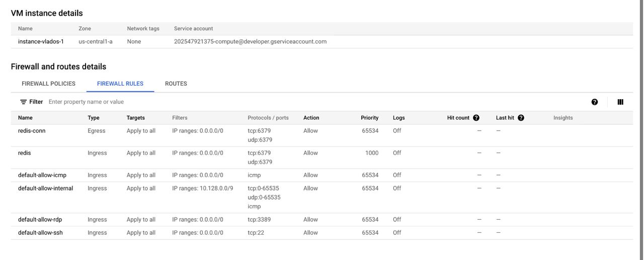Click Off logs value in redis row
The width and height of the screenshot is (644, 260).
click(397, 153)
